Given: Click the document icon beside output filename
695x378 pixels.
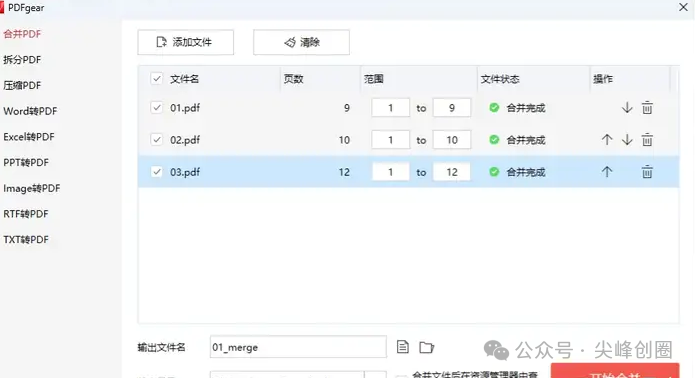Looking at the screenshot, I should point(402,347).
